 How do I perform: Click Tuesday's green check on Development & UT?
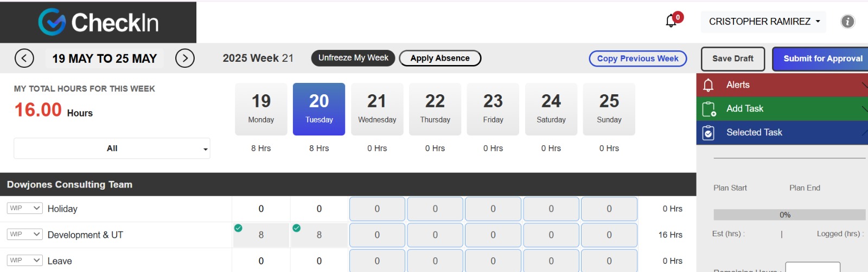tap(296, 228)
